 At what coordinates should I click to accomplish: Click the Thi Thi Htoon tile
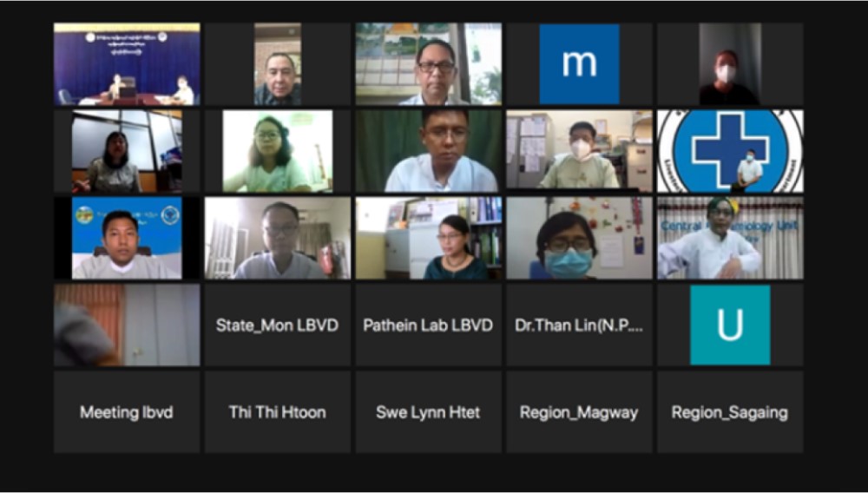(x=278, y=411)
